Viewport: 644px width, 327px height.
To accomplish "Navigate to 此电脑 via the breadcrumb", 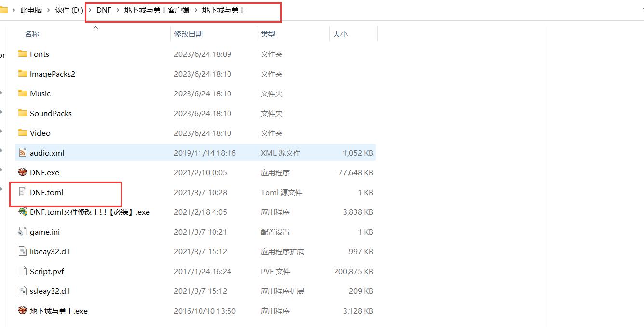I will pyautogui.click(x=30, y=9).
